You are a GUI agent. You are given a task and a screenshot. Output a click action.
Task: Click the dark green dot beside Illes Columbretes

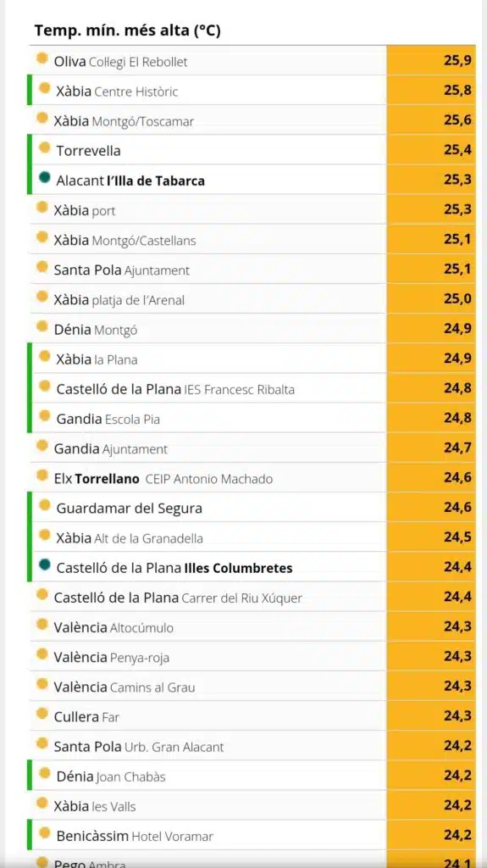tap(45, 565)
